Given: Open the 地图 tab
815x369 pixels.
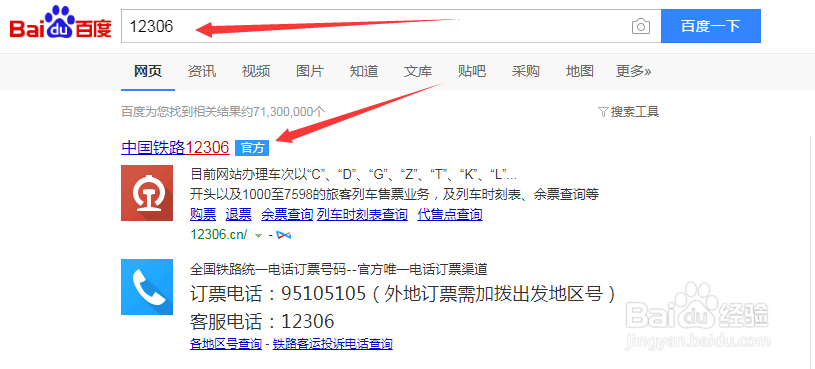Looking at the screenshot, I should 580,71.
